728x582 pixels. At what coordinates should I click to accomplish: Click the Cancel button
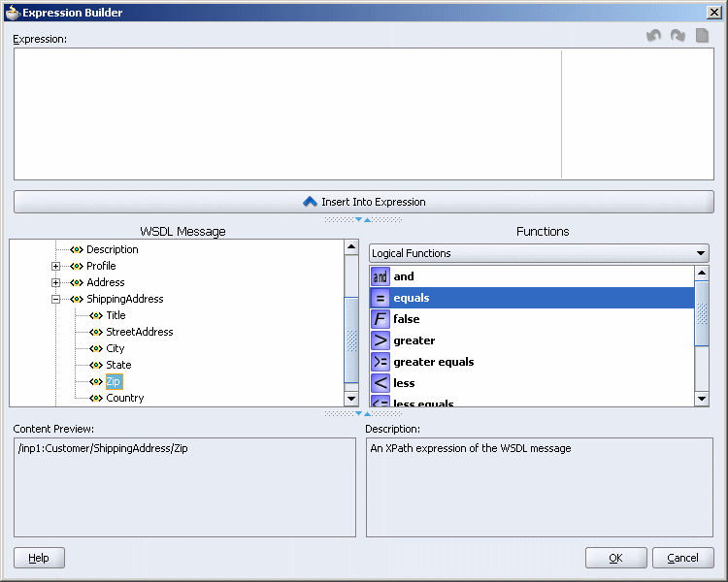pos(683,558)
